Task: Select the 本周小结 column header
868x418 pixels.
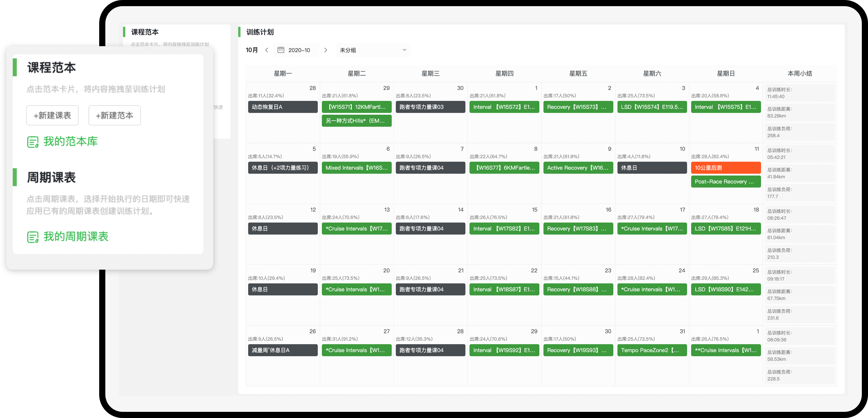Action: (x=799, y=74)
